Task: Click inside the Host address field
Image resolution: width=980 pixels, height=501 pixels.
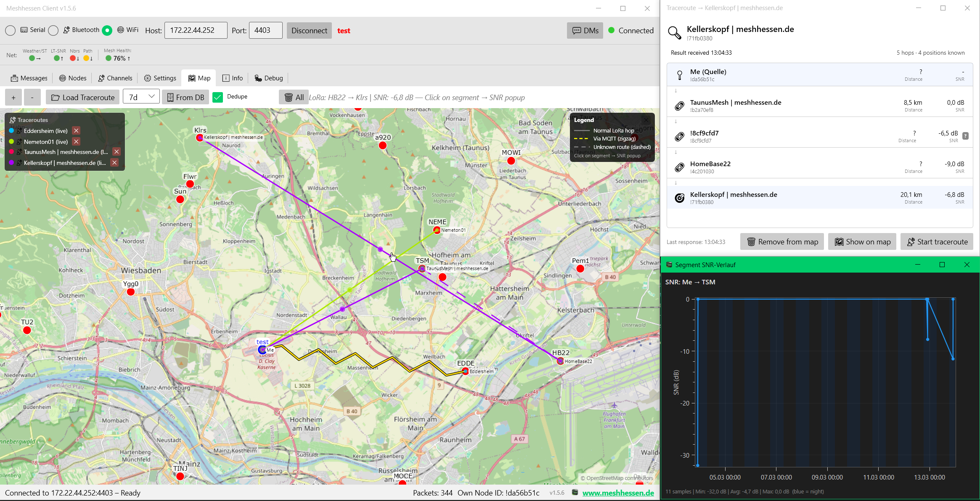Action: (x=196, y=30)
